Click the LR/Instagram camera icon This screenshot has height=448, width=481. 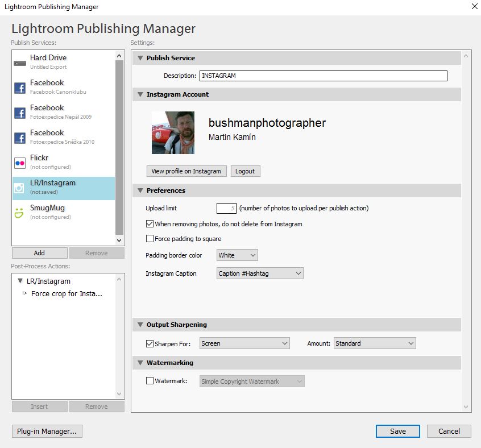coord(19,188)
